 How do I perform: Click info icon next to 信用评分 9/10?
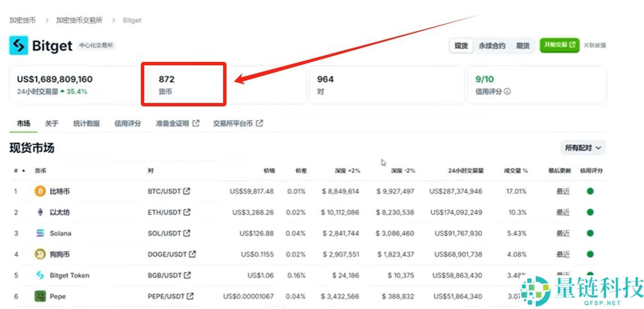(x=507, y=92)
